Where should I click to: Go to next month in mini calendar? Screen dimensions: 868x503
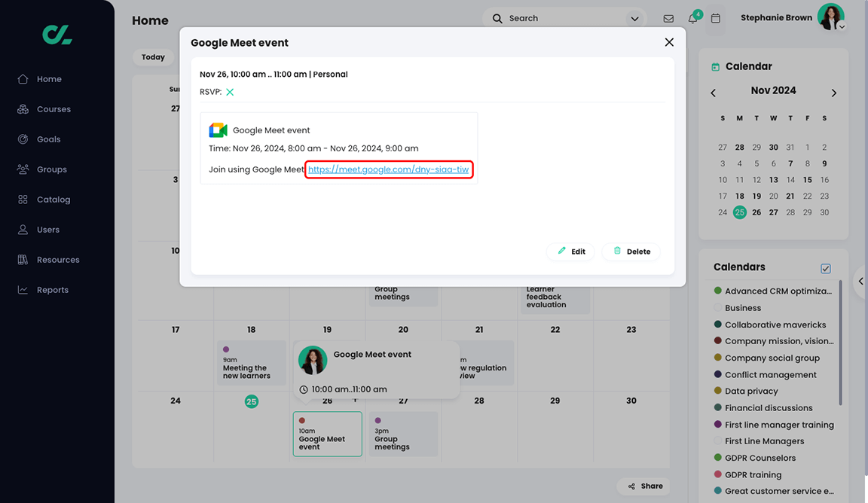pyautogui.click(x=833, y=93)
